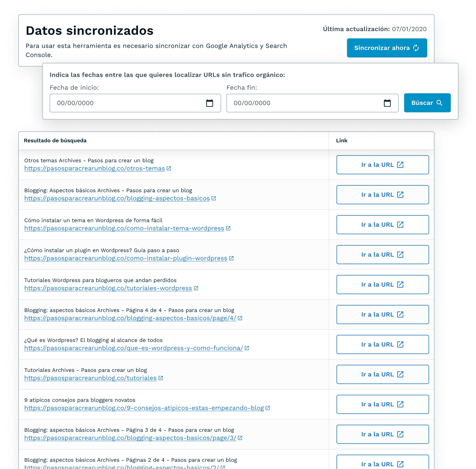Open the Fecha fin calendar icon
476x469 pixels.
(x=387, y=103)
